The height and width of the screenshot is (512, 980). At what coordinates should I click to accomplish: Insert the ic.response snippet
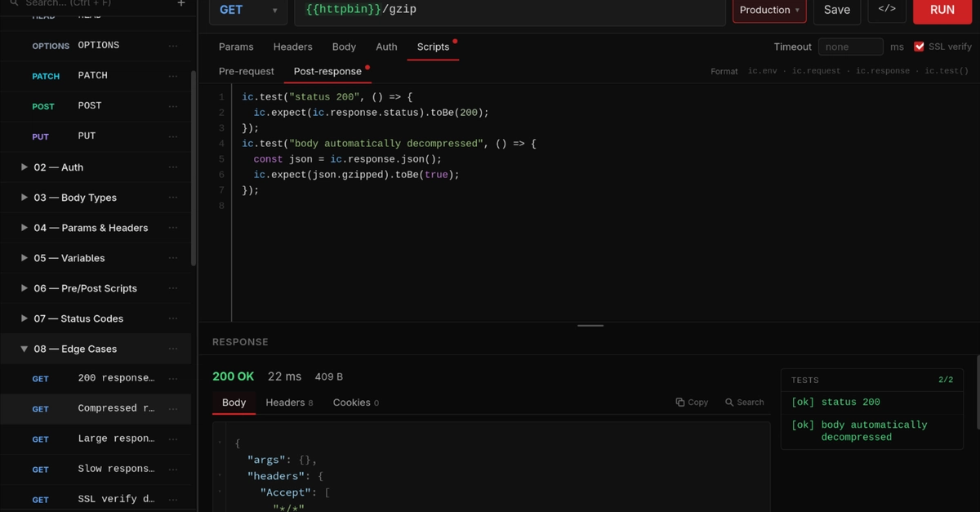(883, 71)
